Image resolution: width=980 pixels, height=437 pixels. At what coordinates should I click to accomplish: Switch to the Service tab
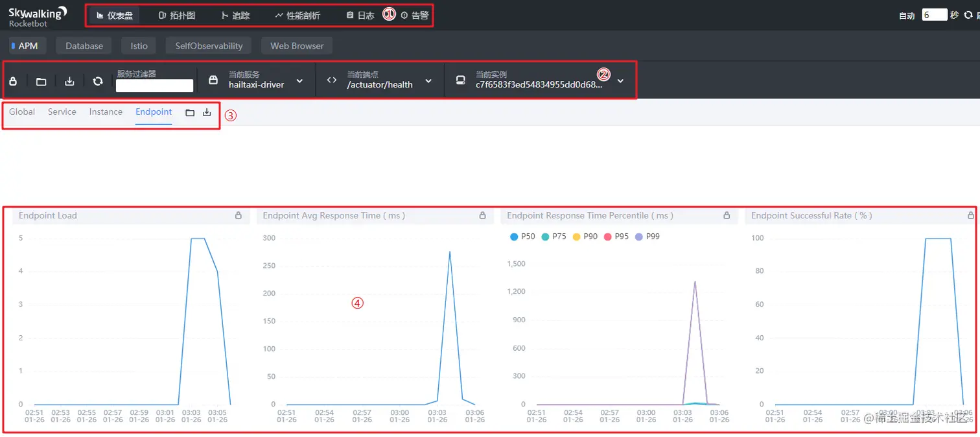coord(62,112)
